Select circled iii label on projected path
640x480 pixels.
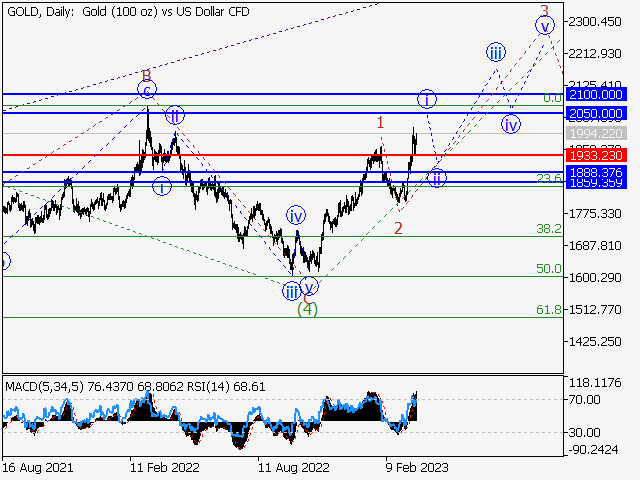point(495,52)
